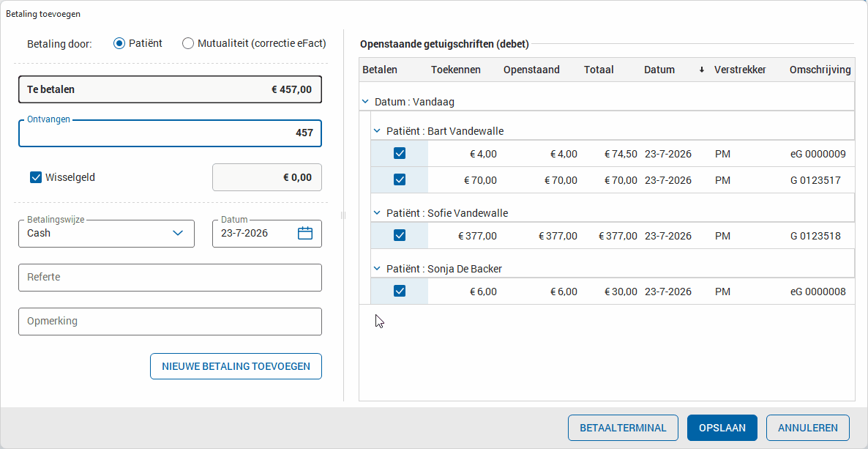The height and width of the screenshot is (449, 868).
Task: Open the Betaalterminal option
Action: pyautogui.click(x=623, y=428)
